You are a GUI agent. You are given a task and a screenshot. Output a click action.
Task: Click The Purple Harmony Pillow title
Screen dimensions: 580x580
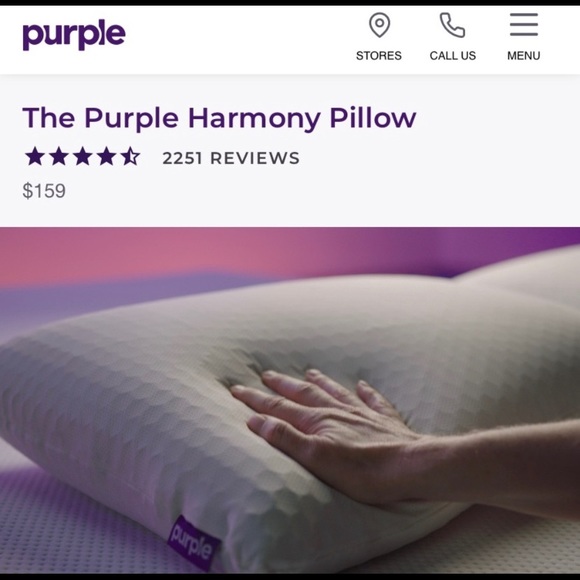[x=219, y=118]
